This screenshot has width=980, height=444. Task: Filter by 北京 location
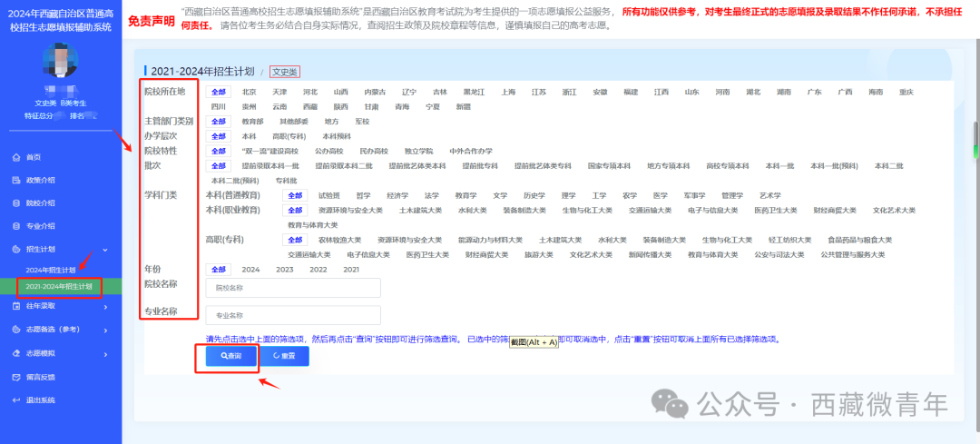[x=250, y=92]
